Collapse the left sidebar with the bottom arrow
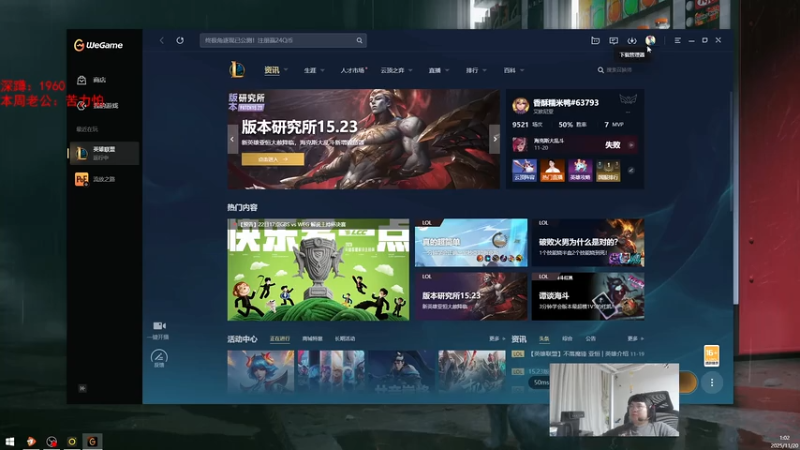This screenshot has width=800, height=450. 83,388
